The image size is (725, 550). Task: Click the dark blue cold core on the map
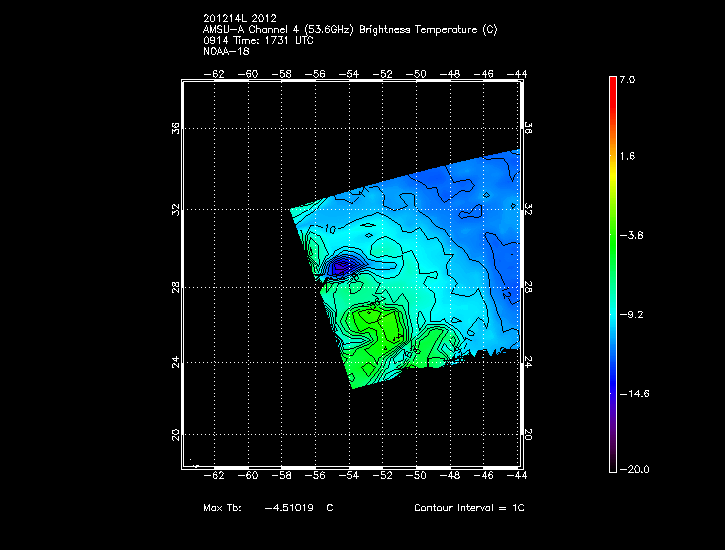[x=342, y=266]
